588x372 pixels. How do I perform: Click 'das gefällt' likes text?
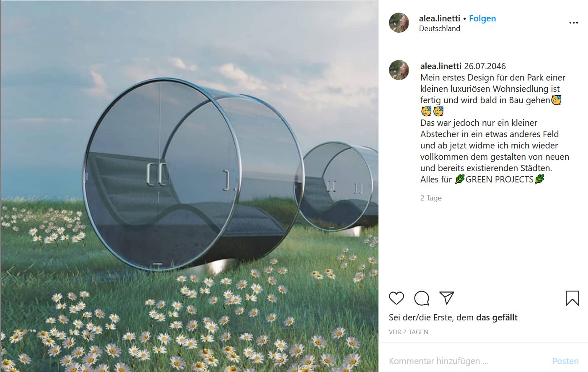pos(497,317)
